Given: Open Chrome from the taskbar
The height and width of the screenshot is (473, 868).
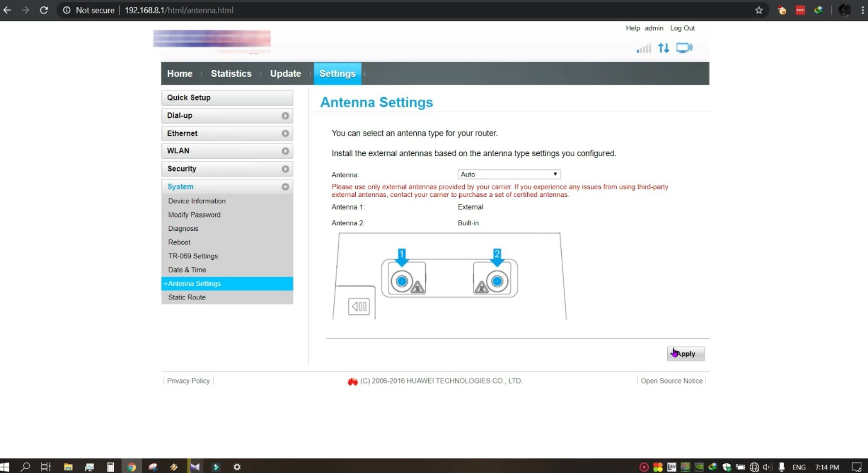Looking at the screenshot, I should click(131, 467).
